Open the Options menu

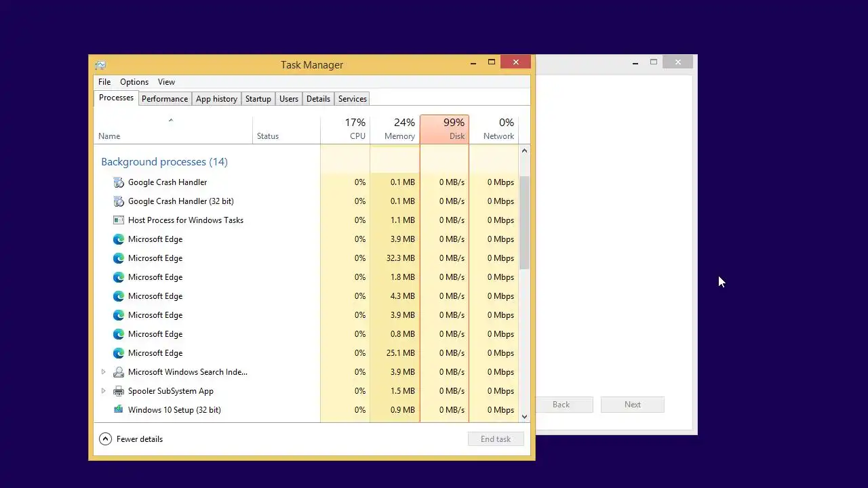134,82
